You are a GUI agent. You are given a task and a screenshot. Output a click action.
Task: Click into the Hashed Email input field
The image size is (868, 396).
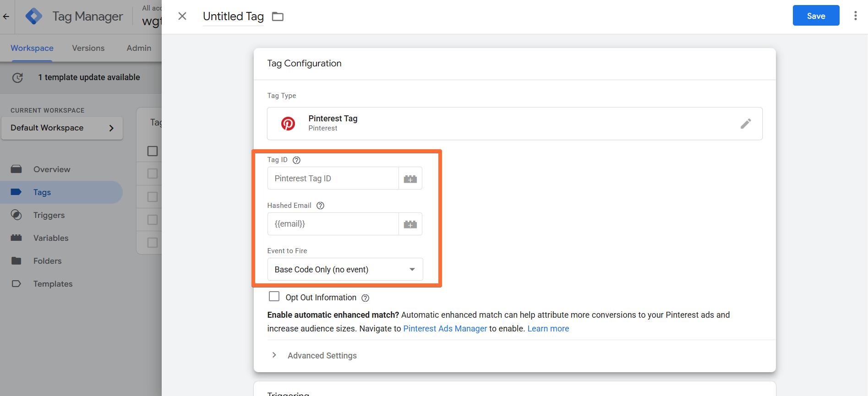(x=333, y=224)
